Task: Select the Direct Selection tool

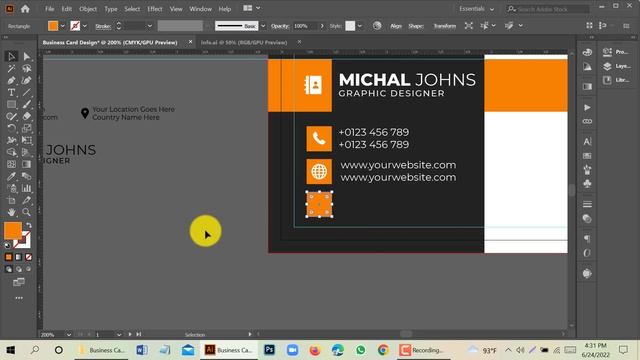Action: (27, 56)
